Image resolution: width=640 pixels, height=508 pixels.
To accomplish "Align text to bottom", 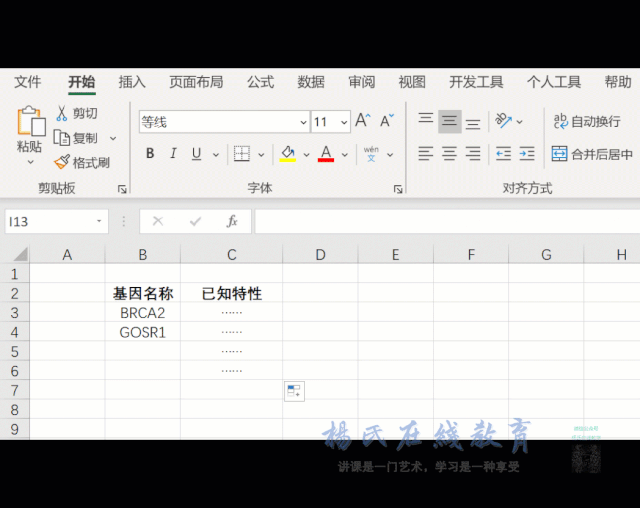I will [x=473, y=122].
